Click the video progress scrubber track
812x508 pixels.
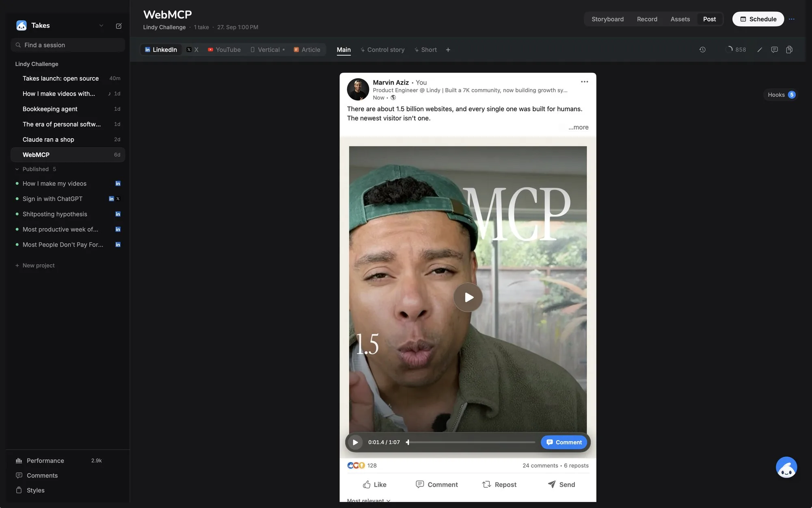(x=471, y=442)
